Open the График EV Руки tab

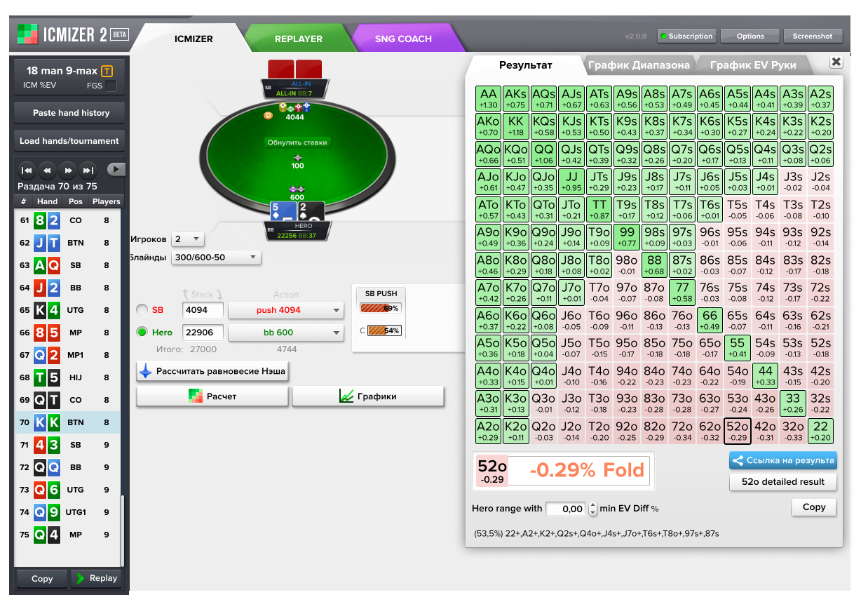(x=753, y=65)
